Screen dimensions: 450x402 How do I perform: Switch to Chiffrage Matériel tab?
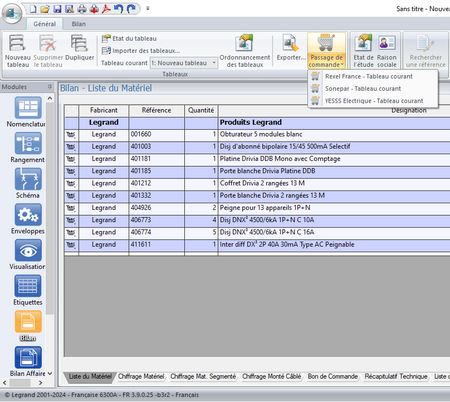[141, 377]
